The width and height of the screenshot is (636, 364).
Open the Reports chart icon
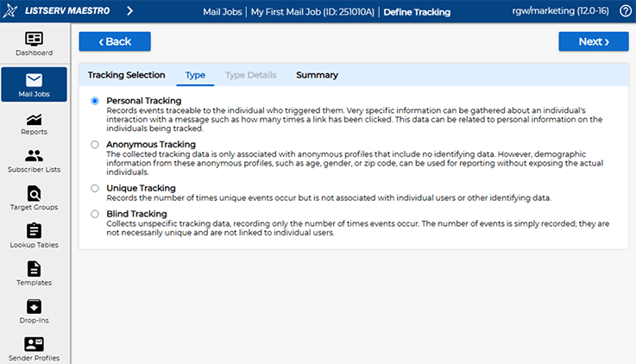[34, 119]
